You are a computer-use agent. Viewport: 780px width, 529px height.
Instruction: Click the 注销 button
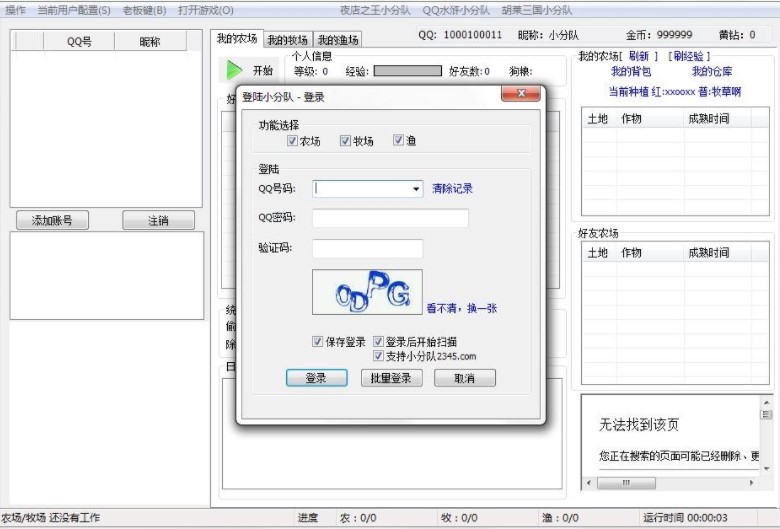pyautogui.click(x=158, y=220)
